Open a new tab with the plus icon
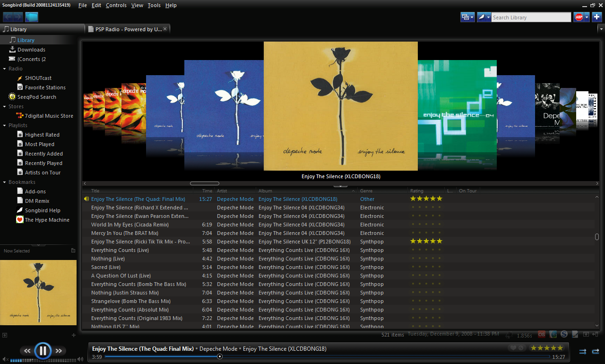Image resolution: width=605 pixels, height=364 pixels. [596, 17]
